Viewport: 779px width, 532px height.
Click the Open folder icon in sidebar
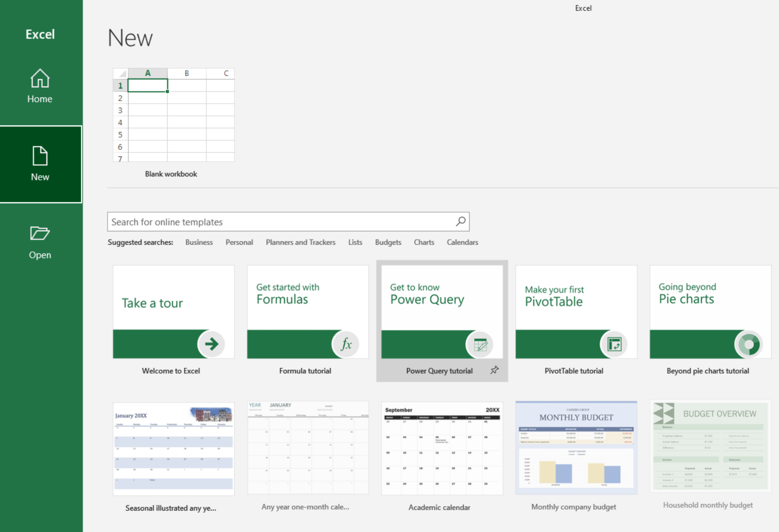click(40, 233)
